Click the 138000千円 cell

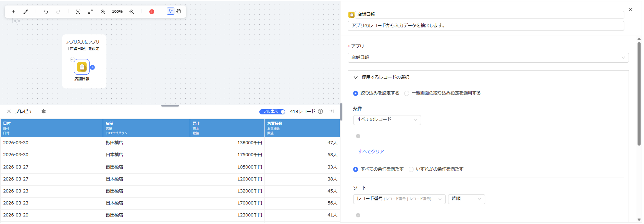point(227,143)
